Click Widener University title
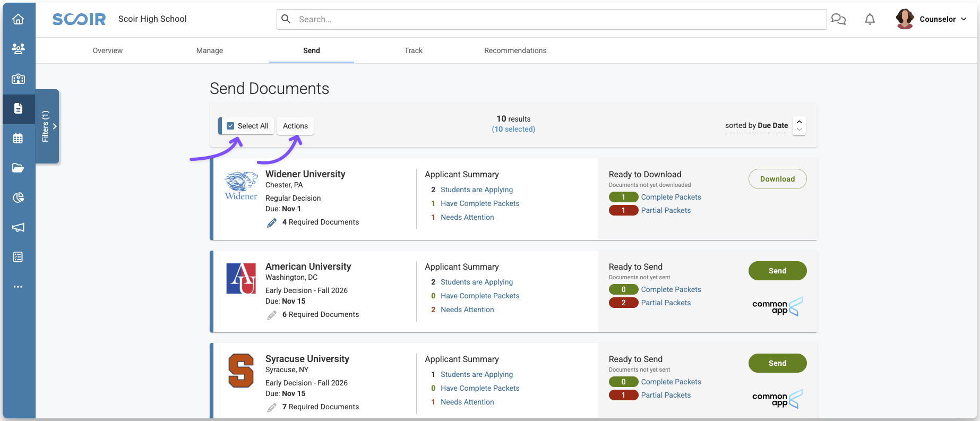The image size is (980, 421). coord(305,174)
